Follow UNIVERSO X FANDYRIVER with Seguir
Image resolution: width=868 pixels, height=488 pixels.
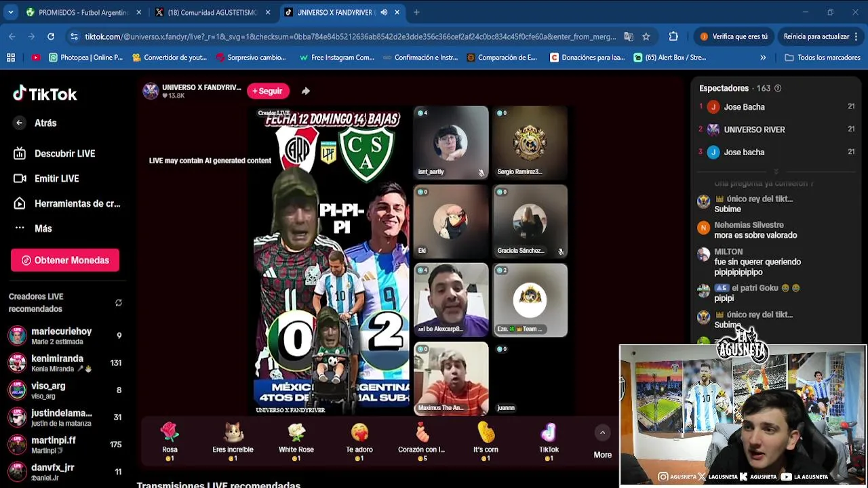coord(268,91)
